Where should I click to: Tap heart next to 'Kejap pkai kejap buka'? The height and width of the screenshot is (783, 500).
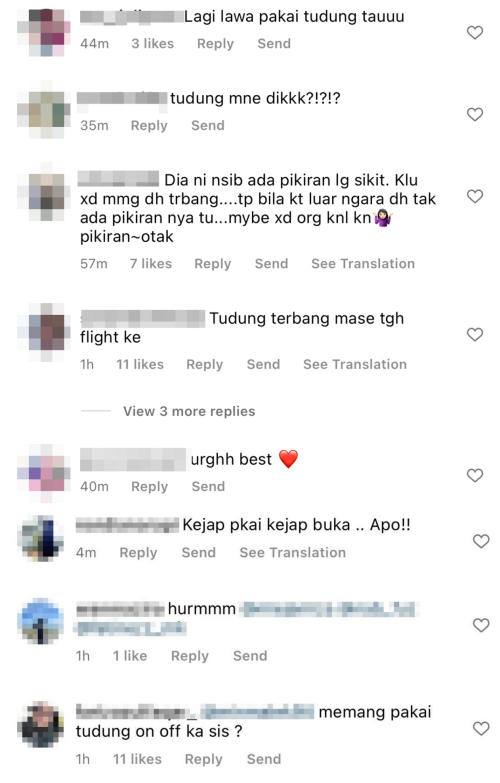click(x=481, y=541)
